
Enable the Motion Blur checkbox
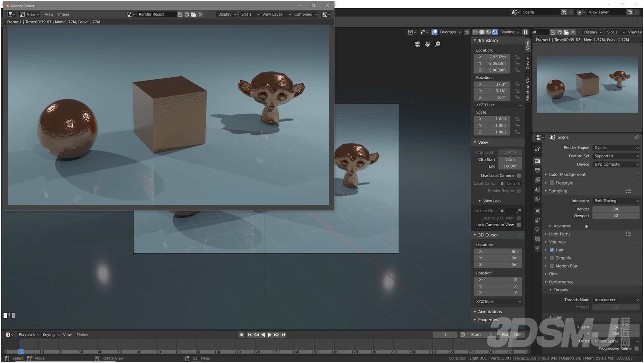[x=552, y=266]
